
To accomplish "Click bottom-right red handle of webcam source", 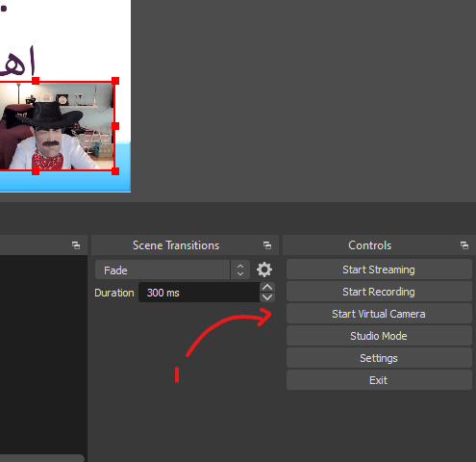I will 115,171.
